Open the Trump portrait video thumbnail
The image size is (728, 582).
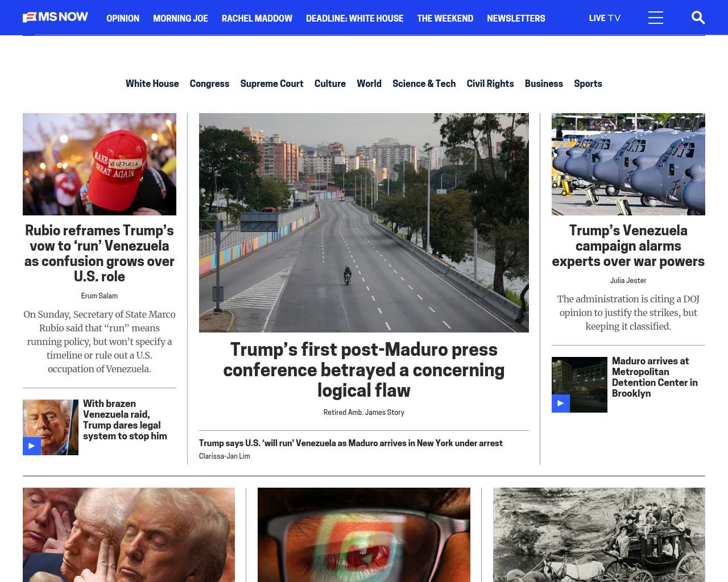51,427
